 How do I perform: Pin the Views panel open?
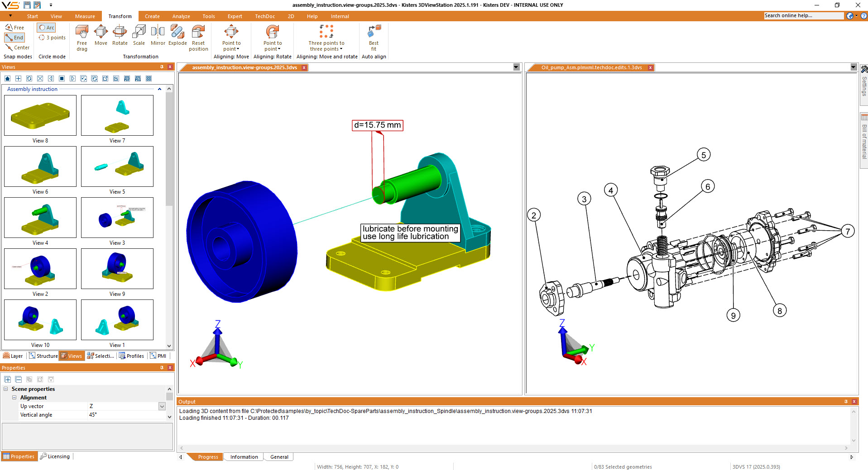click(x=161, y=66)
